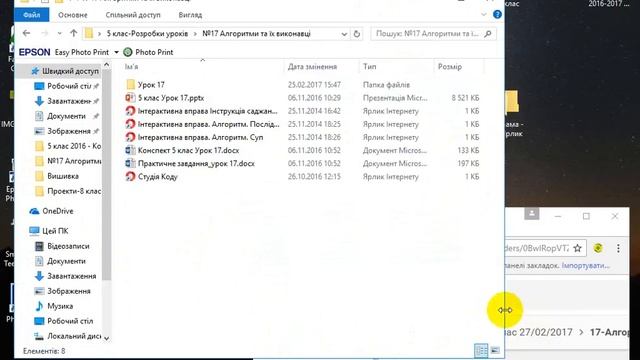Click the №17 Алгоритми та їх виконавці breadcrumb
640x360 pixels.
[x=256, y=33]
